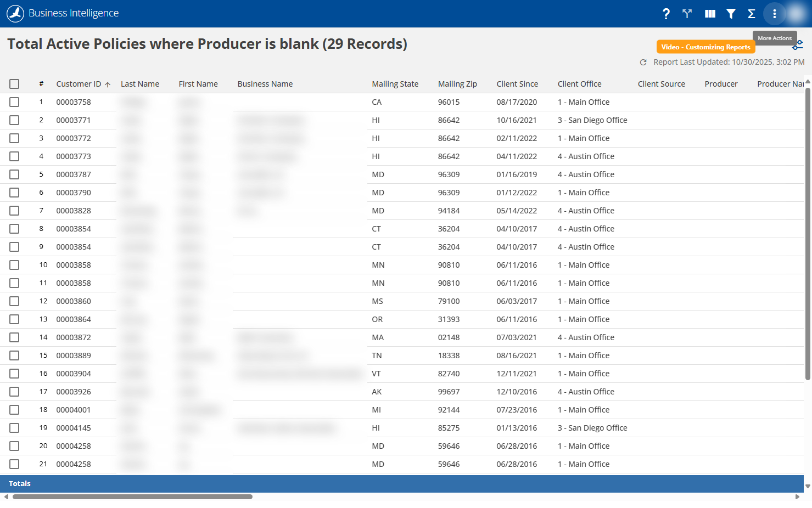Click state TN in row 15

[x=377, y=355]
